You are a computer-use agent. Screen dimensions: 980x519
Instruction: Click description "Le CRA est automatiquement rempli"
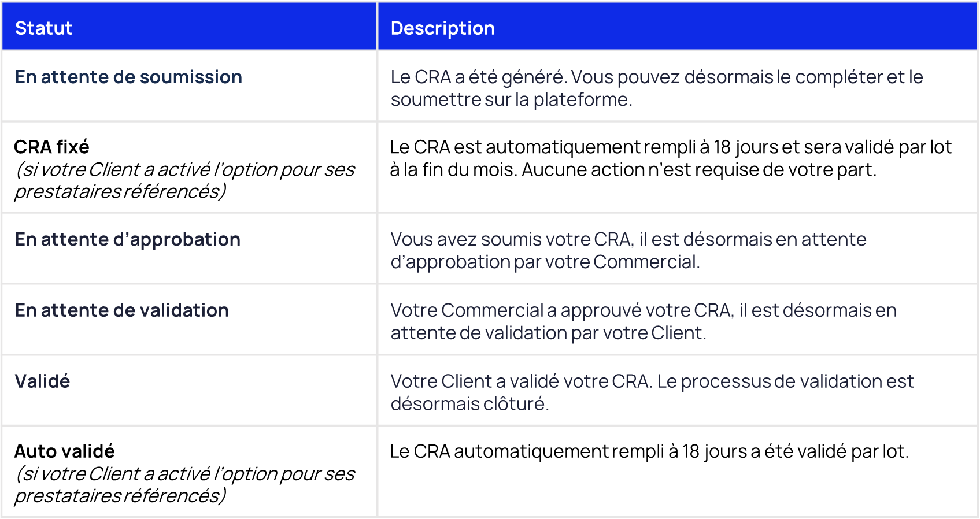pyautogui.click(x=671, y=147)
